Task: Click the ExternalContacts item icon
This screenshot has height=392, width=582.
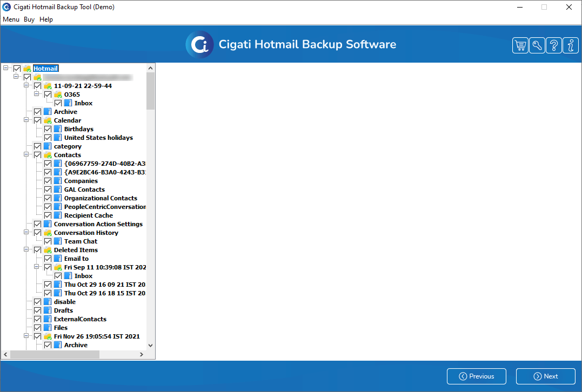Action: [x=48, y=319]
